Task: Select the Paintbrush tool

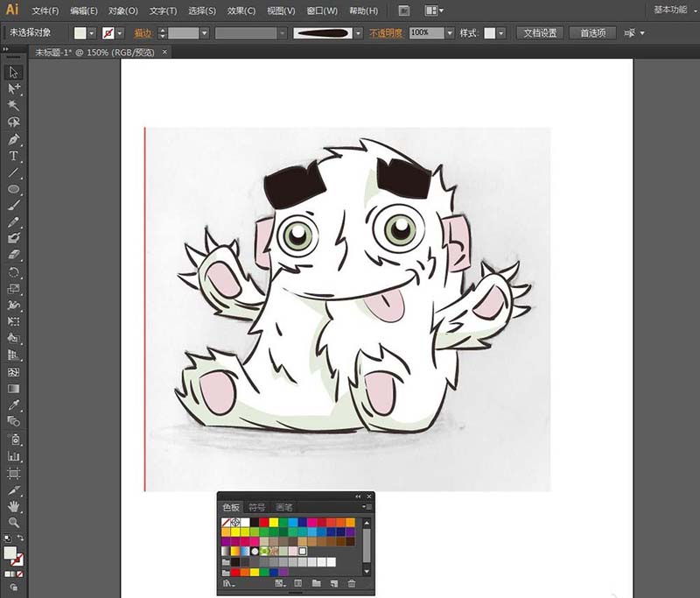Action: point(13,206)
